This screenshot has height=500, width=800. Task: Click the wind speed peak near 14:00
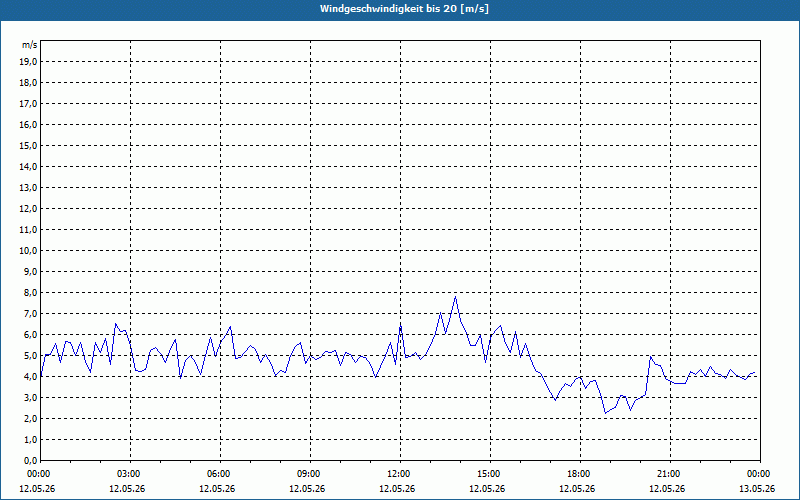[455, 297]
